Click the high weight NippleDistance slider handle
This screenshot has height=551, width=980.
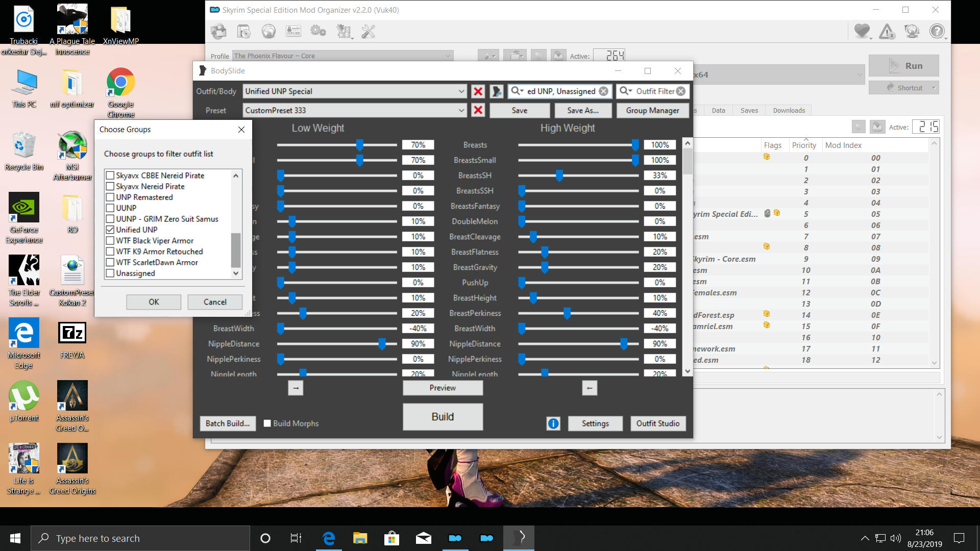[x=624, y=344]
